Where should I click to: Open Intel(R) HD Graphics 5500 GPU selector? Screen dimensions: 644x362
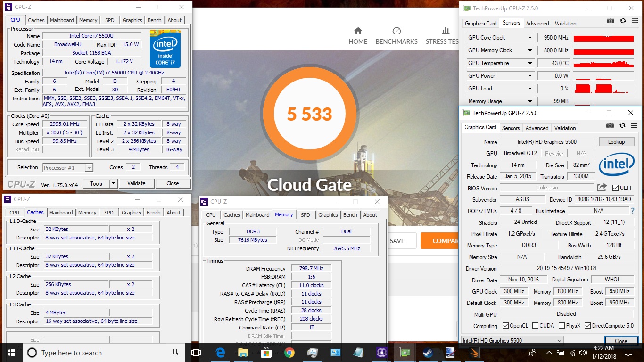tap(512, 340)
